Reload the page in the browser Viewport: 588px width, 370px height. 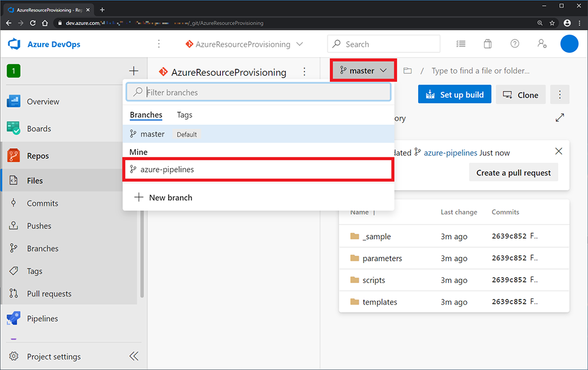[32, 23]
